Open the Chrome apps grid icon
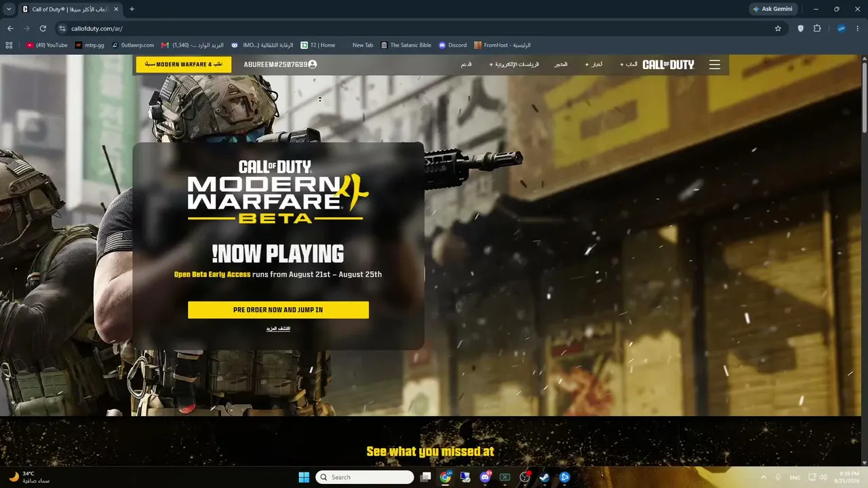The image size is (868, 488). [x=9, y=45]
